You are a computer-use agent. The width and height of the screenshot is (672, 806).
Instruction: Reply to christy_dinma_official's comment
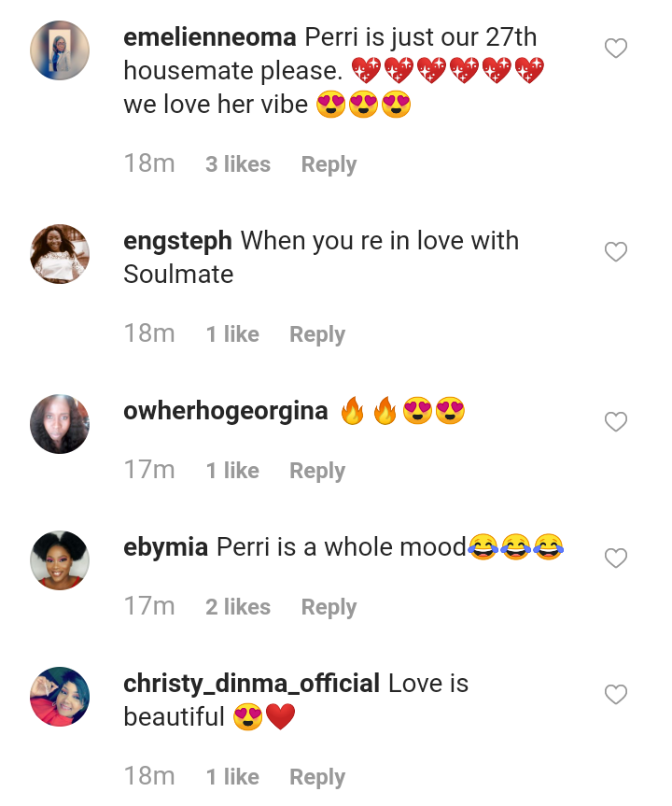(317, 777)
